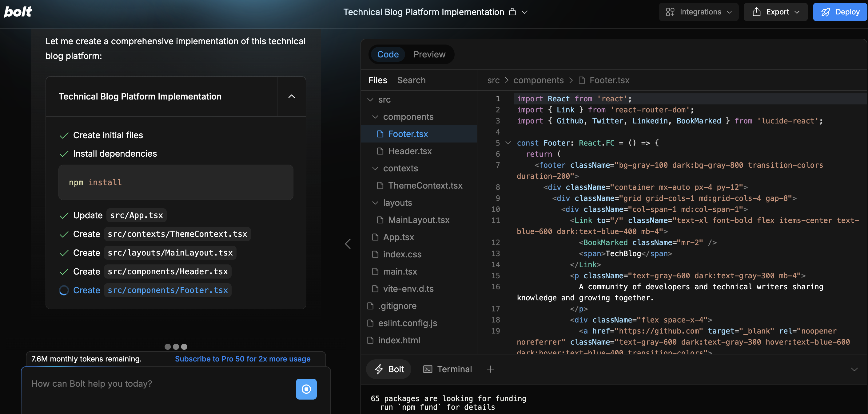868x414 pixels.
Task: Collapse the Technical Blog Platform steps card
Action: pyautogui.click(x=292, y=97)
